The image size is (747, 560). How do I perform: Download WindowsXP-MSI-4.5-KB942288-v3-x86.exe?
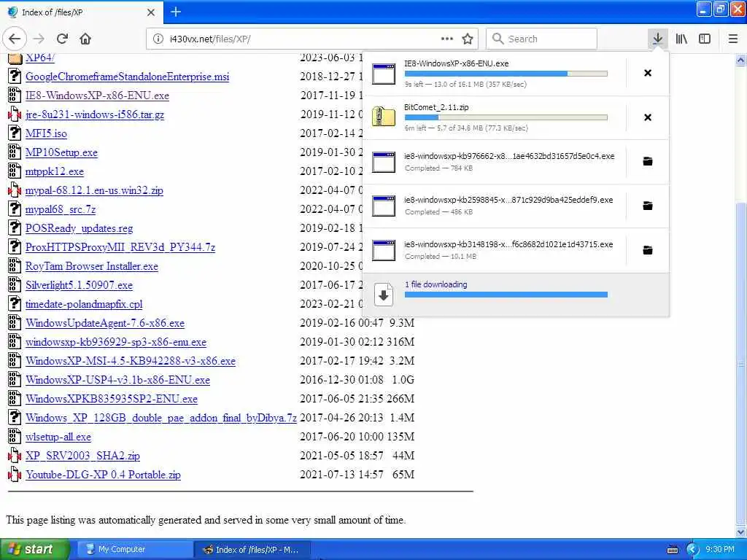[131, 361]
